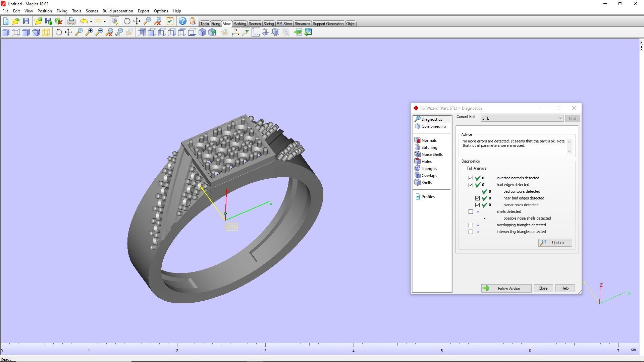
Task: Click the Help button in Fix Wizard
Action: [565, 289]
